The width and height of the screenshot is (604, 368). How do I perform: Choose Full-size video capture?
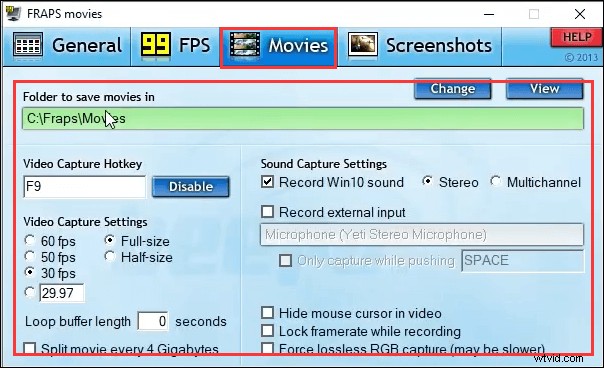(137, 241)
